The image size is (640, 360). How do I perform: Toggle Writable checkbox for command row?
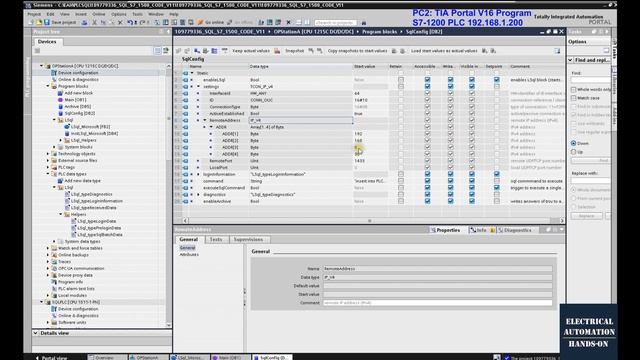pyautogui.click(x=451, y=181)
